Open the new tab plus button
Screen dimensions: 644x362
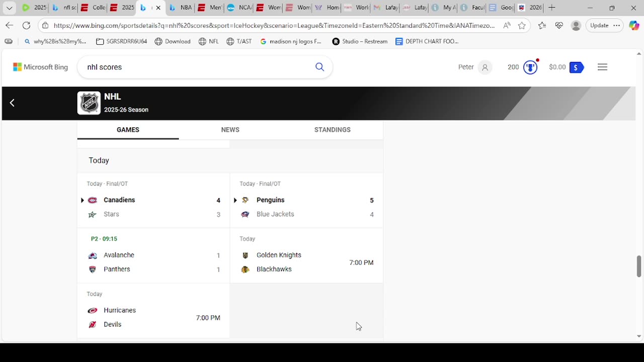tap(551, 8)
